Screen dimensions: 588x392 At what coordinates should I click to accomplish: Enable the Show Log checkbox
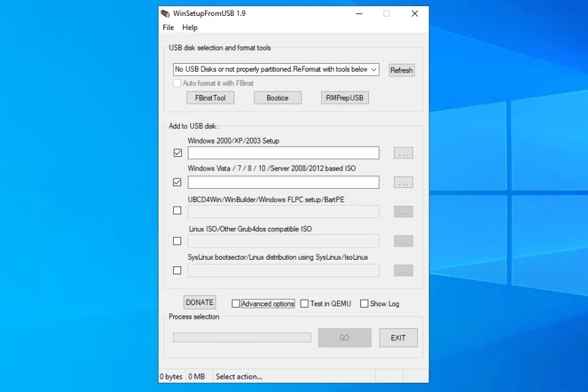click(x=364, y=304)
